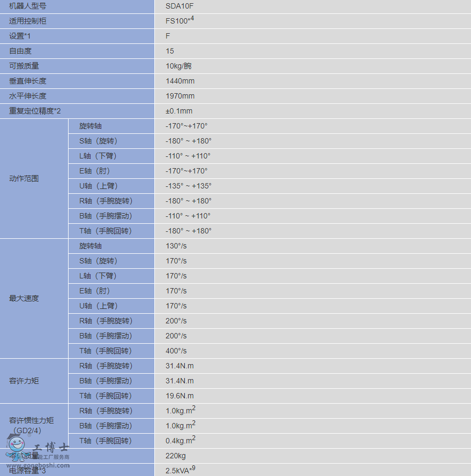The height and width of the screenshot is (476, 471).
Task: Click the 旋转轴 row under 动作范围
Action: pos(90,126)
